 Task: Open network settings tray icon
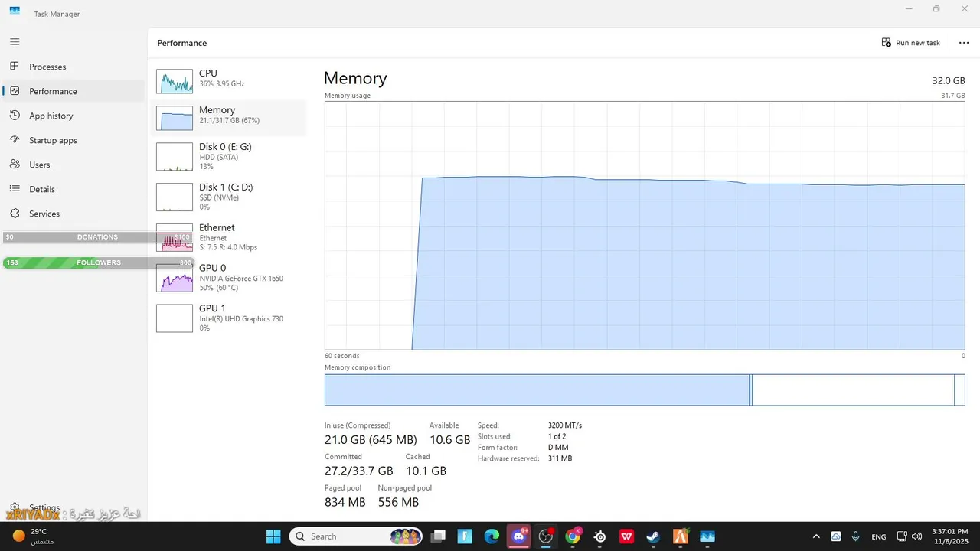click(902, 536)
